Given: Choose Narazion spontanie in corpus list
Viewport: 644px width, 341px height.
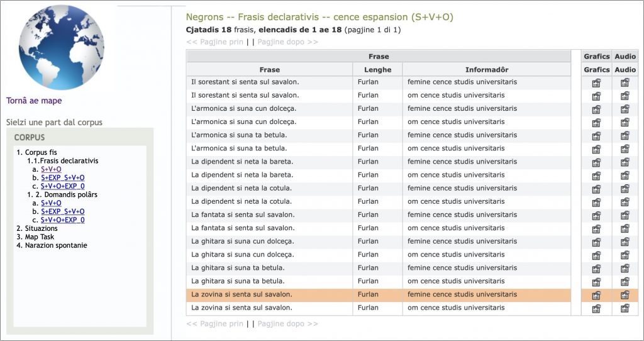Looking at the screenshot, I should point(55,245).
